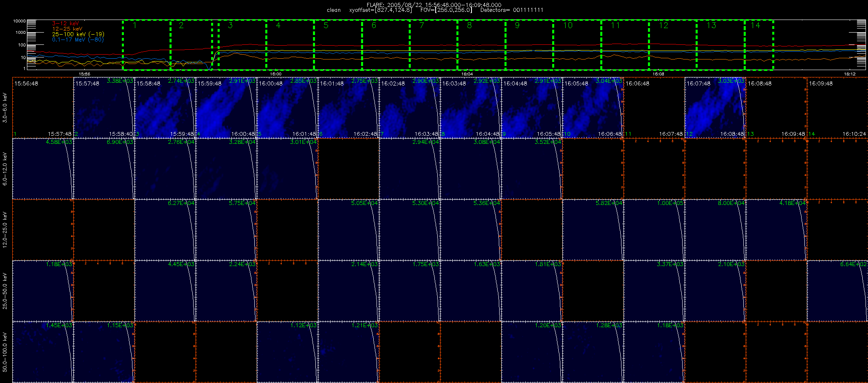This screenshot has height=383, width=868.
Task: Select interval marker 12 in the light curve
Action: (663, 25)
